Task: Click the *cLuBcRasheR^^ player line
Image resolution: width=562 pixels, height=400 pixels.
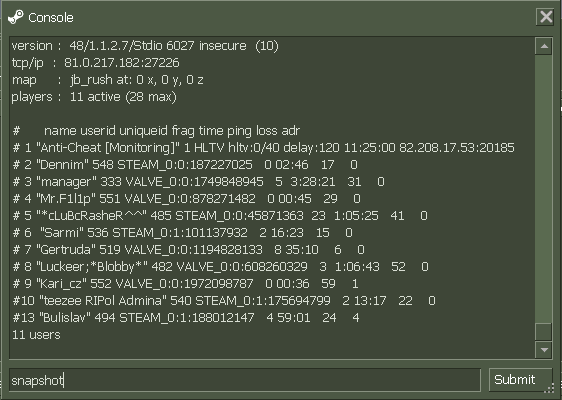Action: [220, 215]
